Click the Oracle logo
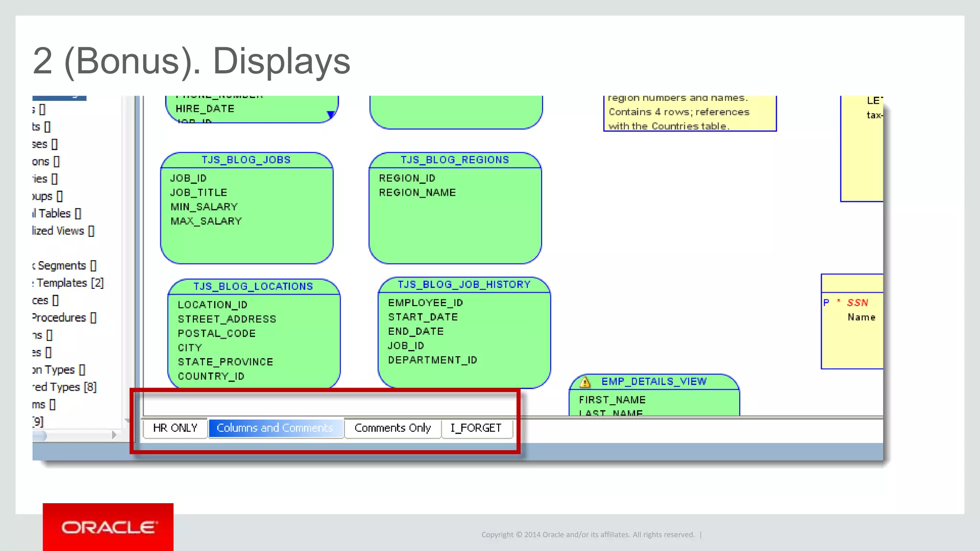The height and width of the screenshot is (551, 980). point(108,527)
